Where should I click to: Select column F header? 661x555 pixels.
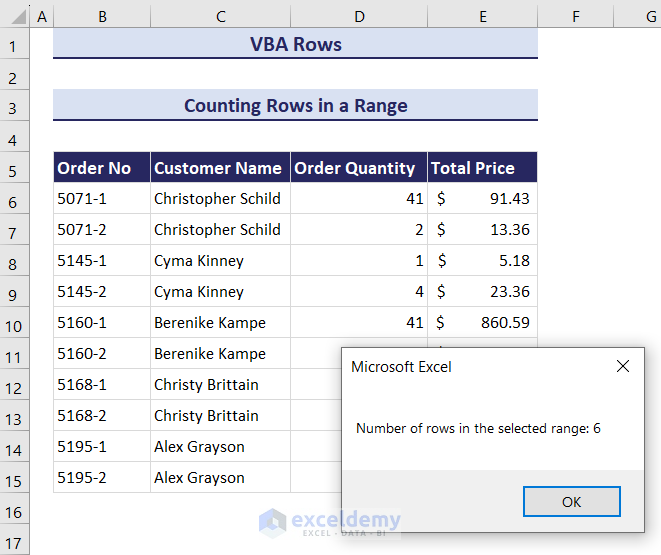pos(577,17)
